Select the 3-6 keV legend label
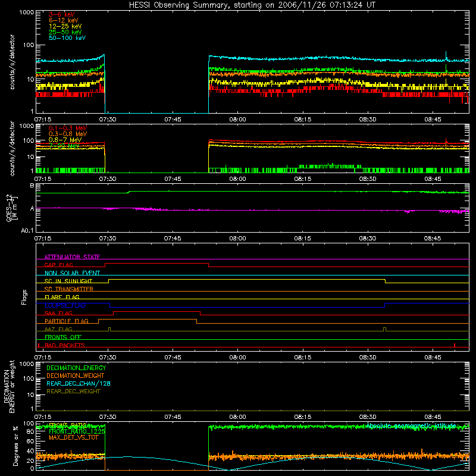 click(x=62, y=14)
